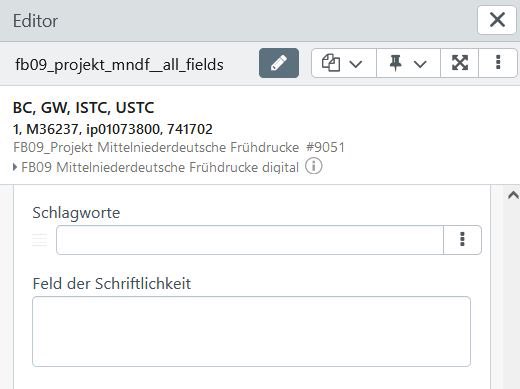Click the identifiers line 1, M36237, ip01073800, 741702
The height and width of the screenshot is (389, 520).
pyautogui.click(x=113, y=129)
